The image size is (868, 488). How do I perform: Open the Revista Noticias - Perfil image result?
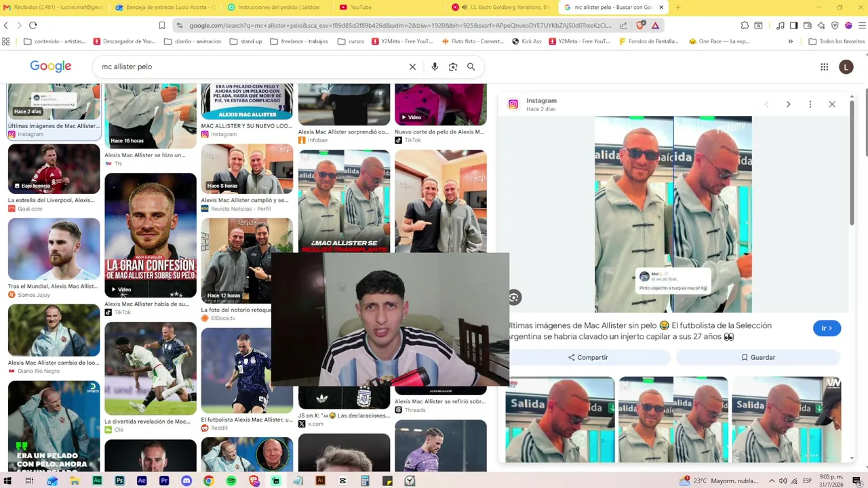247,169
